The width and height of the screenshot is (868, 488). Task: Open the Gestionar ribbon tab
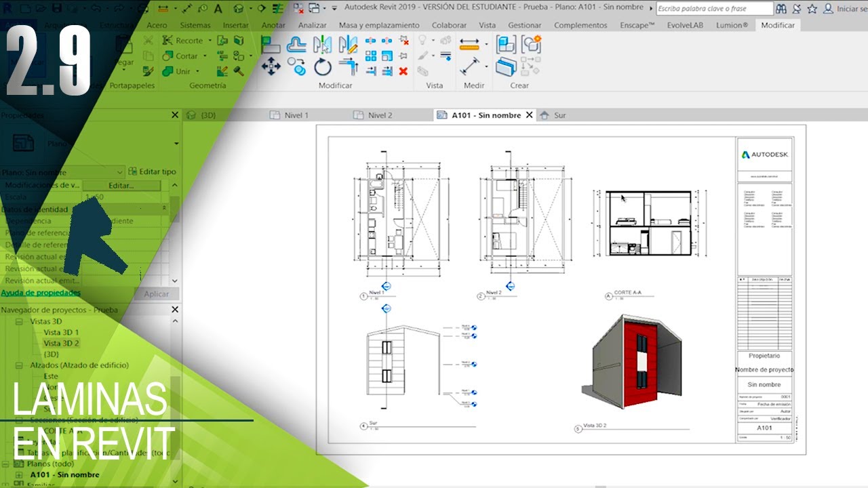(524, 25)
